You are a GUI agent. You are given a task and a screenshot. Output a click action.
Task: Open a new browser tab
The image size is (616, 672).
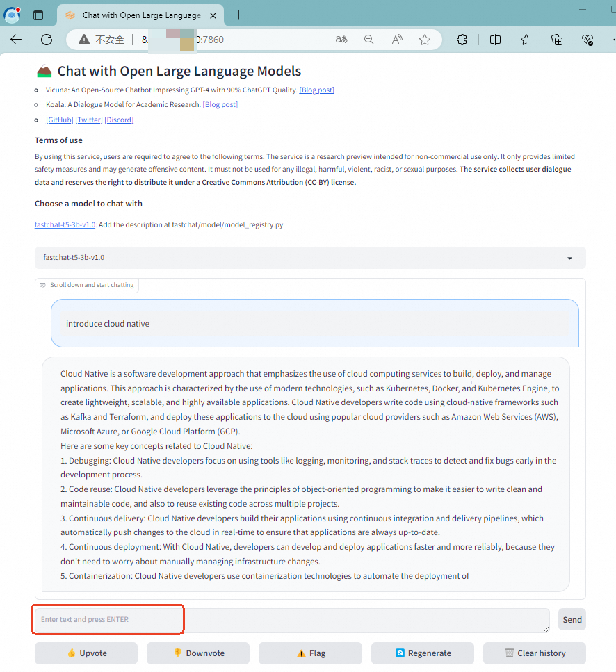pos(238,15)
